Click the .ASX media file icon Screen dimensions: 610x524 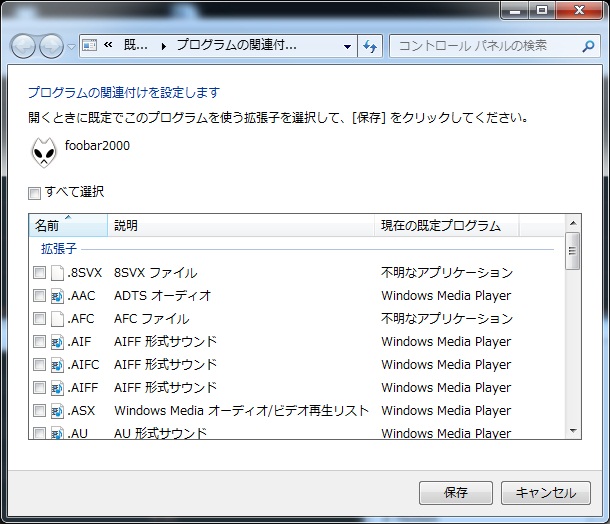point(57,411)
